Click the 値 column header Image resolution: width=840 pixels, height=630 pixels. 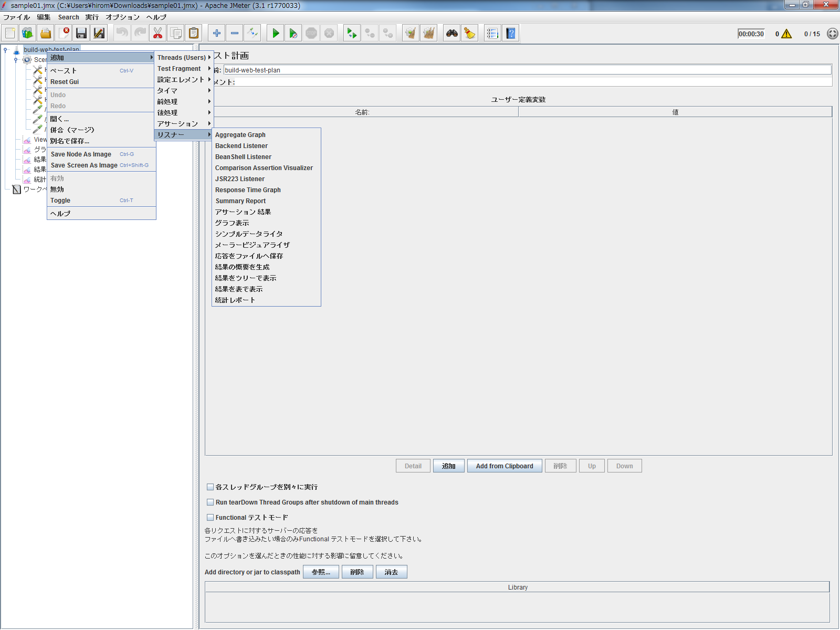pos(675,112)
